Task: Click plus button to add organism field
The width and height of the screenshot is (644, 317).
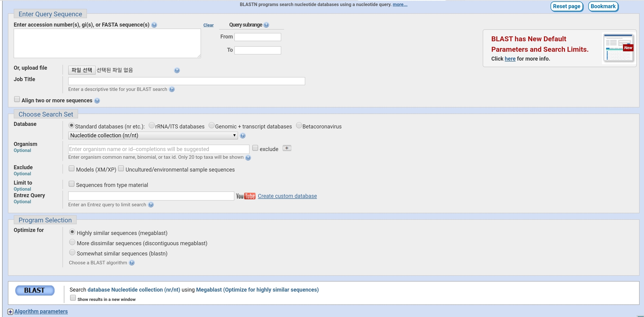Action: click(287, 148)
